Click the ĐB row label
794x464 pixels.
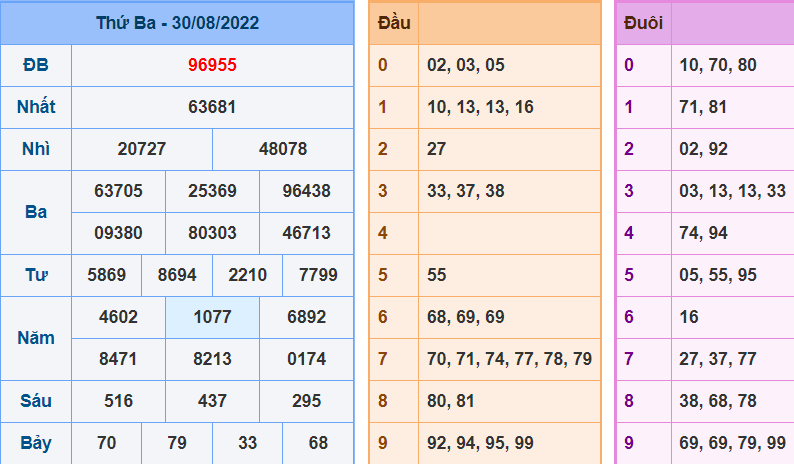pyautogui.click(x=36, y=65)
